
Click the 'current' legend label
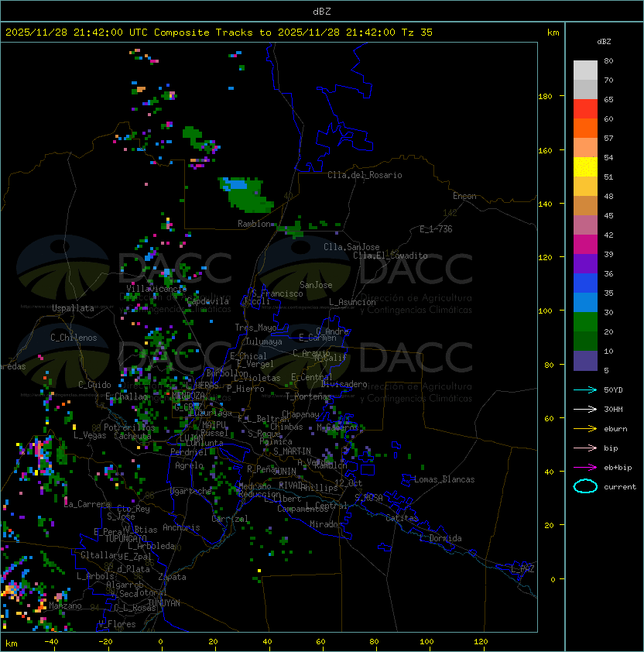point(620,487)
